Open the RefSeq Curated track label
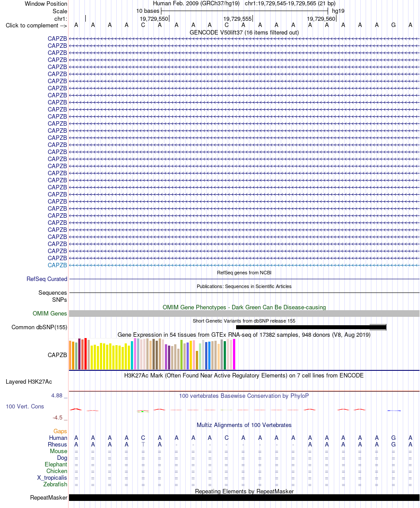This screenshot has width=420, height=508. 47,279
